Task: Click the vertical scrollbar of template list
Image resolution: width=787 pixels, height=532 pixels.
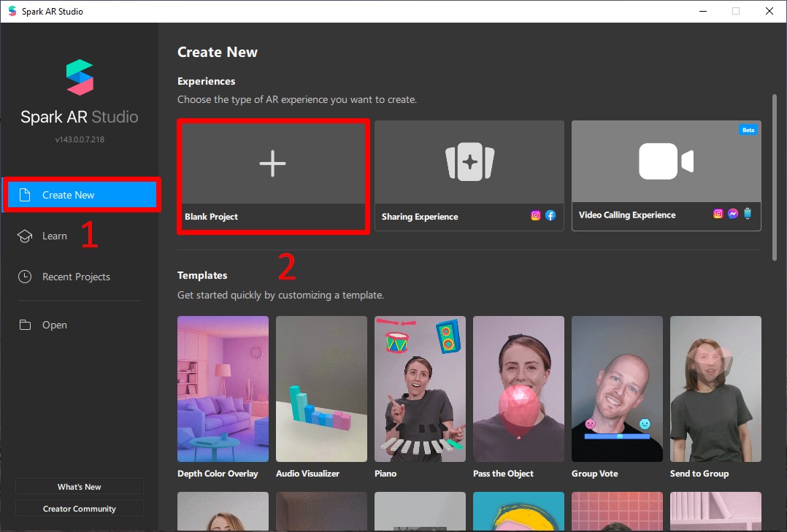Action: [x=775, y=177]
